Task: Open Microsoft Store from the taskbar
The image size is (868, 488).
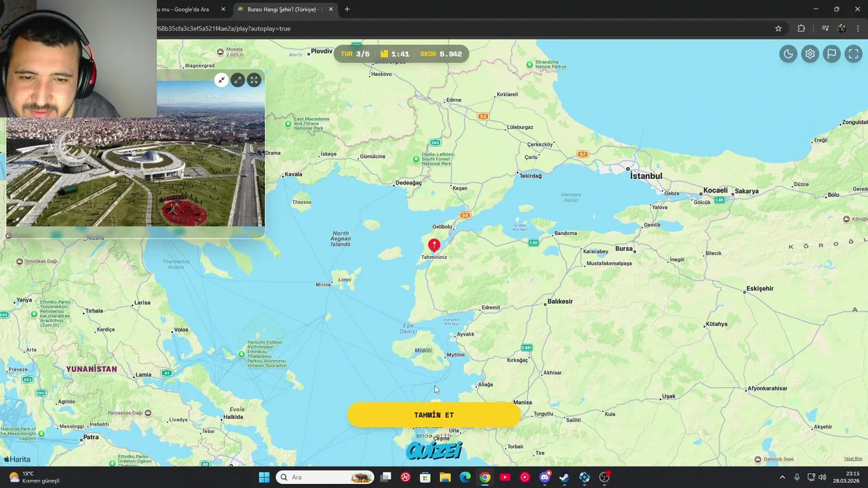Action: [x=425, y=477]
